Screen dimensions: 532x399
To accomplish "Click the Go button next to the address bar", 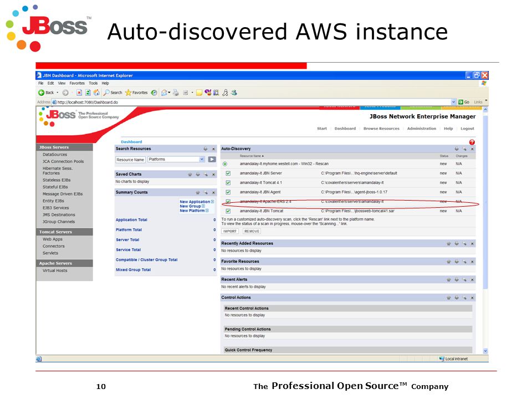I will tap(463, 102).
